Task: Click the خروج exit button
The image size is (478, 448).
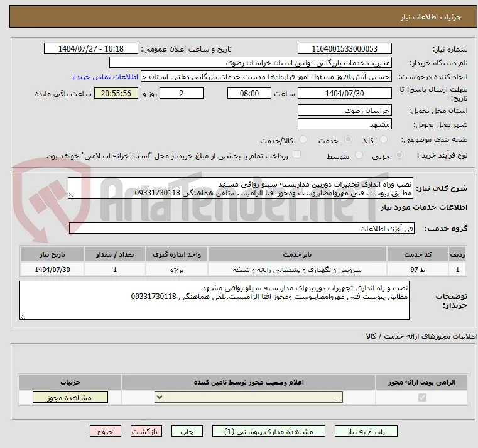Action: (106, 431)
